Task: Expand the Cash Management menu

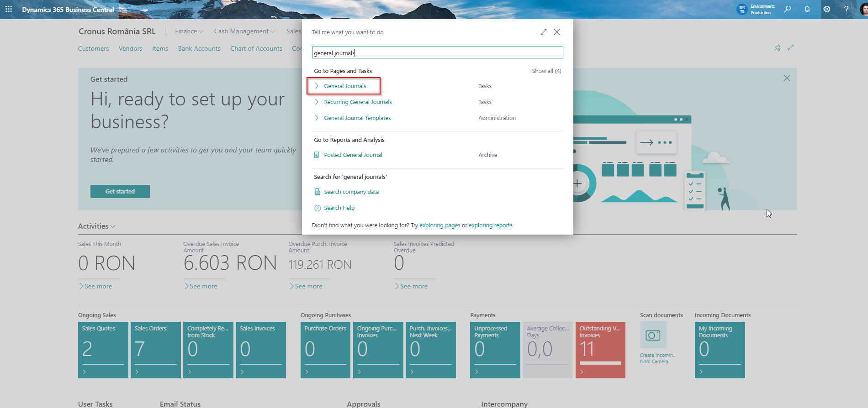Action: 244,31
